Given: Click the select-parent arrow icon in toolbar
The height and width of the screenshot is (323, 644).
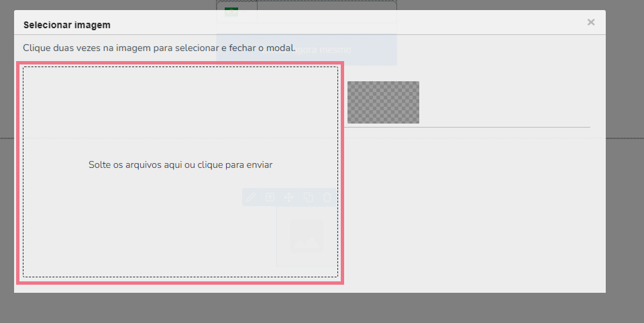Looking at the screenshot, I should click(x=270, y=197).
